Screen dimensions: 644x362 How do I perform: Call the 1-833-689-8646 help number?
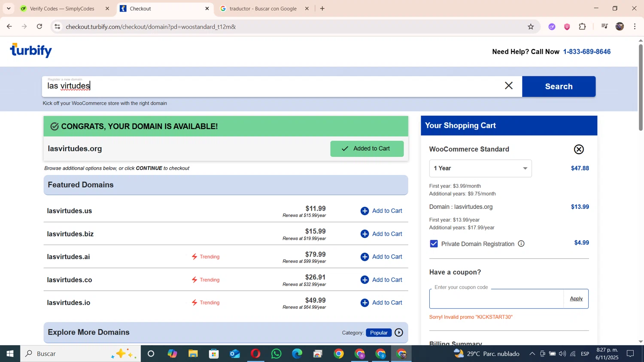click(586, 51)
